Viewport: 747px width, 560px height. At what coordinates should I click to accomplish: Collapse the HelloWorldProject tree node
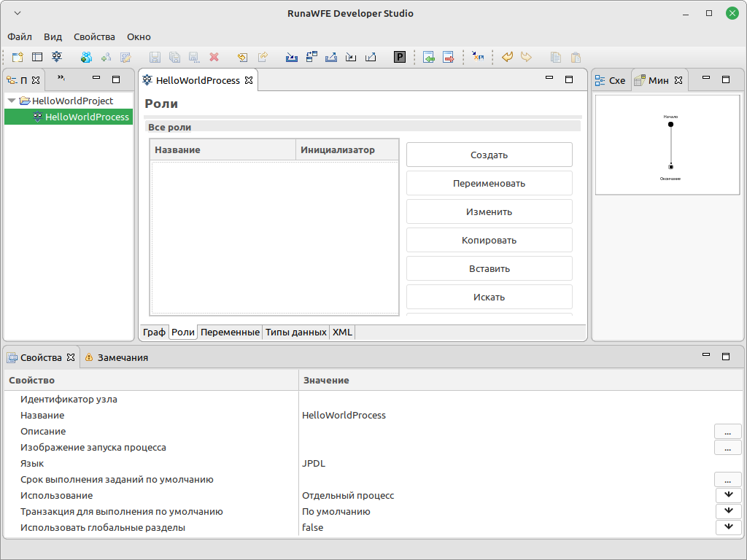click(x=12, y=101)
